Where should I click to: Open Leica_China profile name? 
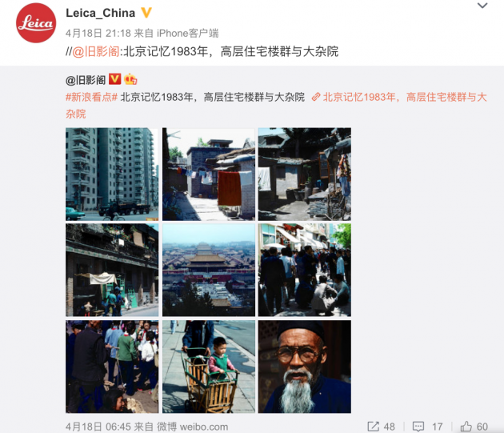click(x=100, y=13)
